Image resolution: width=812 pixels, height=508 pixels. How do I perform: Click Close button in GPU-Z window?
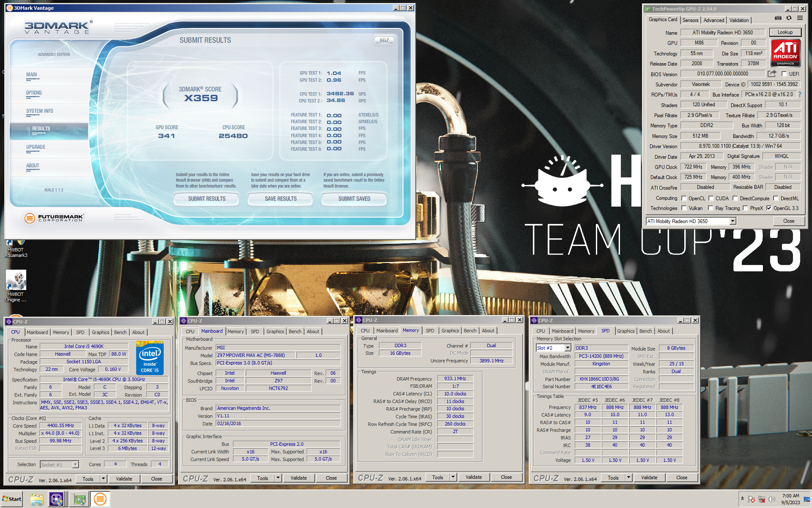[788, 221]
